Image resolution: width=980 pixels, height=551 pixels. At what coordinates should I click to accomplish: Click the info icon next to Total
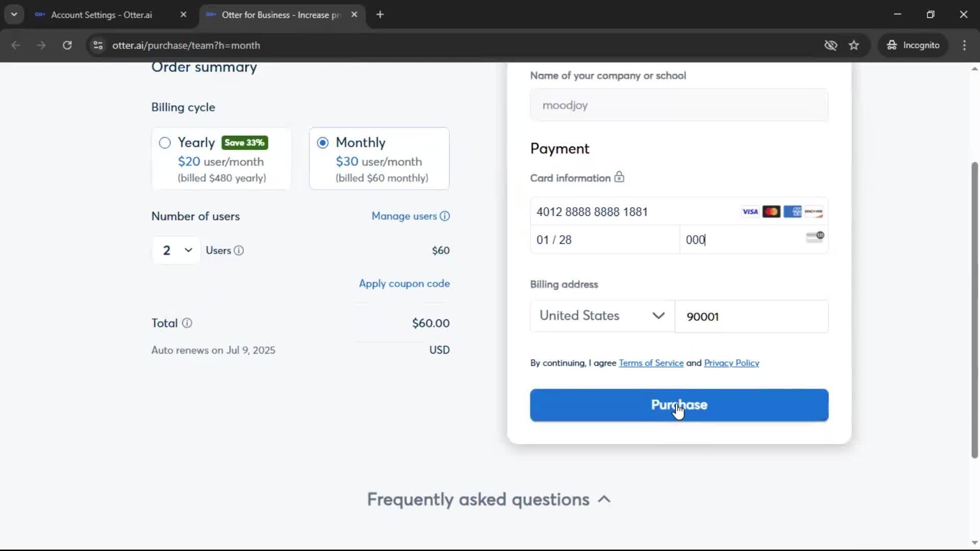[187, 323]
